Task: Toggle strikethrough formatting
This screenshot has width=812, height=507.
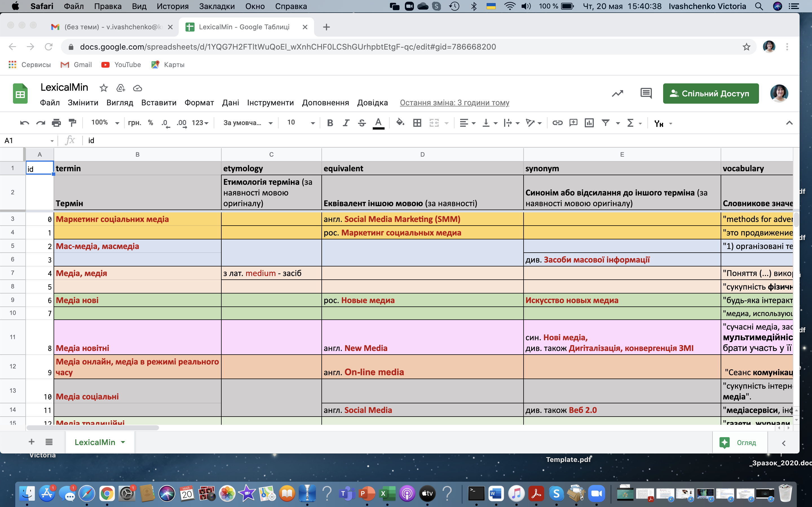Action: tap(362, 123)
